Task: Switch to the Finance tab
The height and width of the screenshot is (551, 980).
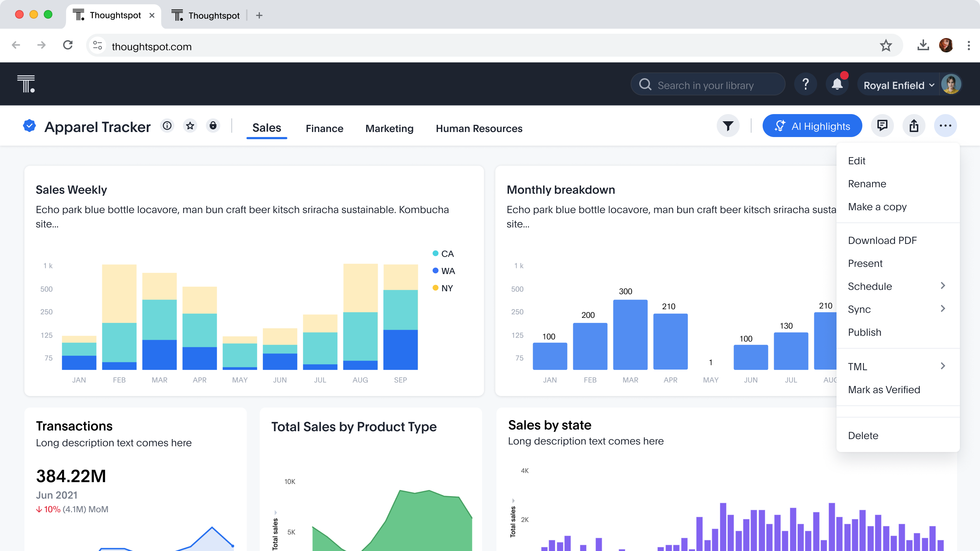Action: coord(325,129)
